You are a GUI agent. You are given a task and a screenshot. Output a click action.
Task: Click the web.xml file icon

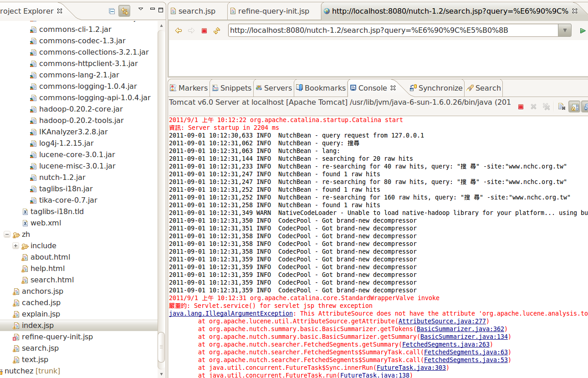25,223
